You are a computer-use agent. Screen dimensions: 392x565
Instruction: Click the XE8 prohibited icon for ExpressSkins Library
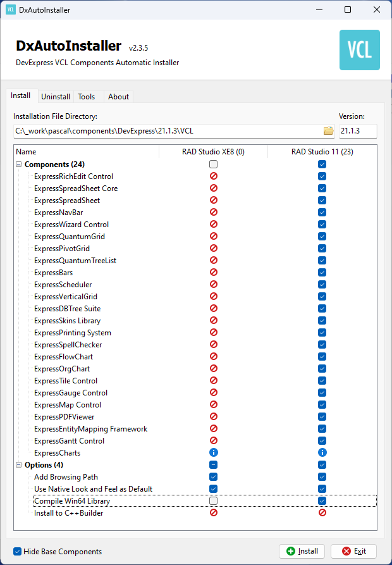214,320
